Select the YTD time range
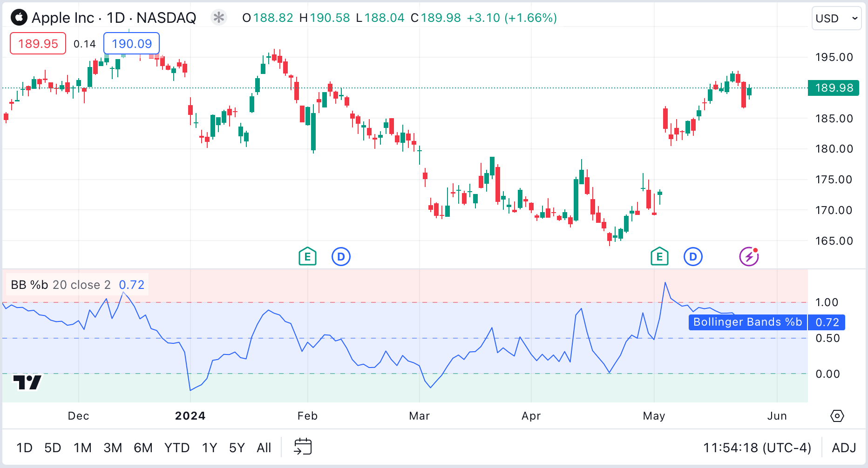The width and height of the screenshot is (868, 468). pyautogui.click(x=177, y=448)
